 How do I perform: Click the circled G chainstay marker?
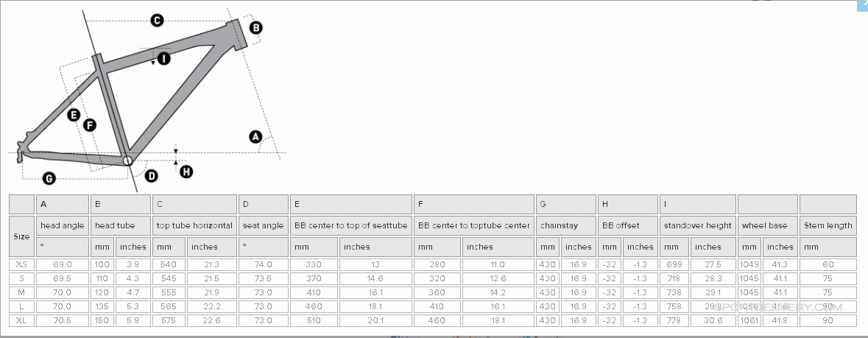(49, 177)
